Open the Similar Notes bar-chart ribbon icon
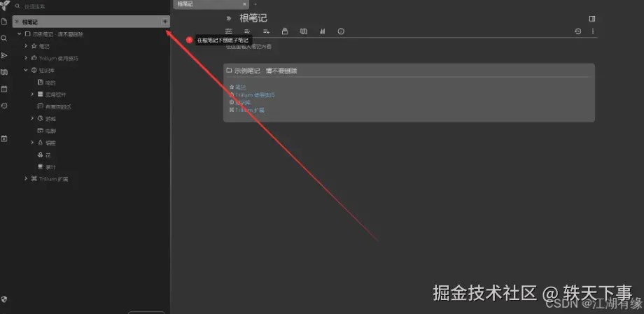 323,31
